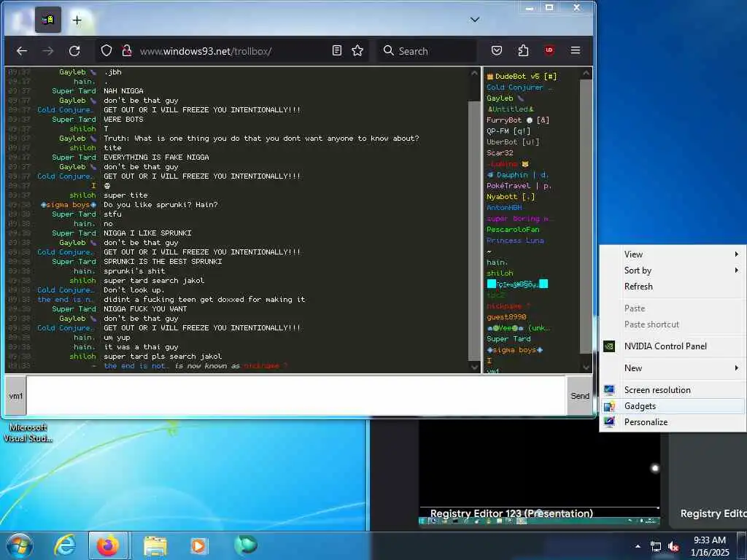Image resolution: width=747 pixels, height=560 pixels.
Task: Expand the Sort by submenu
Action: point(672,271)
